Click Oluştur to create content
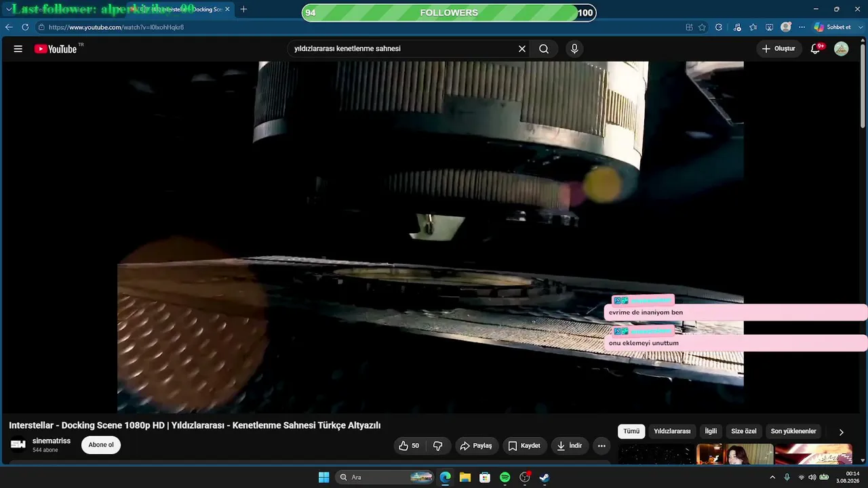 [778, 49]
